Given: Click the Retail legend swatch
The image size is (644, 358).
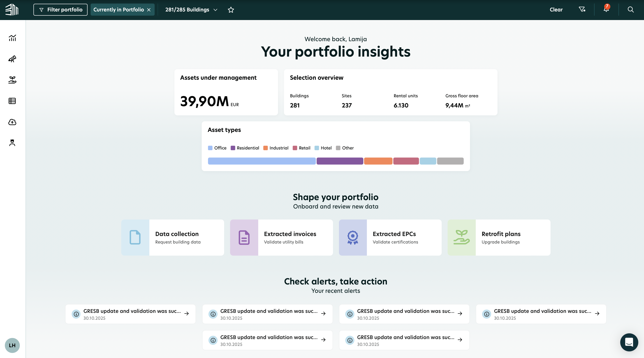Looking at the screenshot, I should [x=295, y=148].
